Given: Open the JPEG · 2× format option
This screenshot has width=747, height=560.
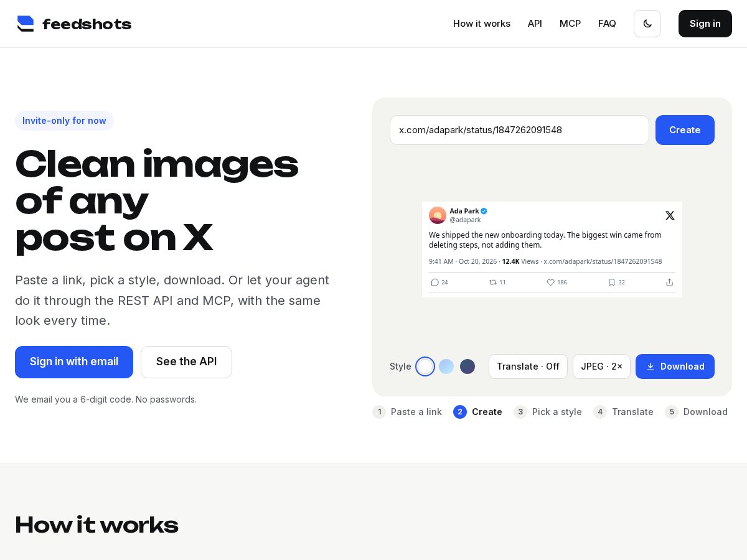Looking at the screenshot, I should tap(601, 366).
